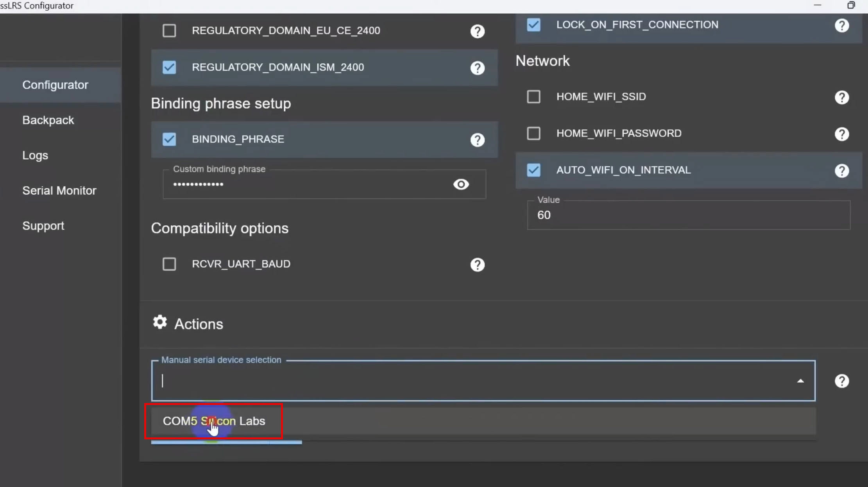Click Manual serial device selection field
This screenshot has width=868, height=487.
(469, 381)
